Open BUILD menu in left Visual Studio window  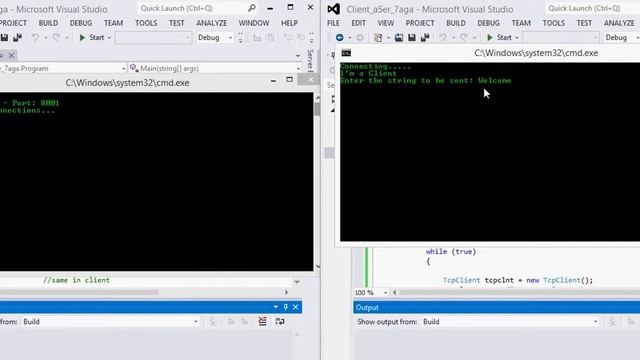tap(48, 23)
